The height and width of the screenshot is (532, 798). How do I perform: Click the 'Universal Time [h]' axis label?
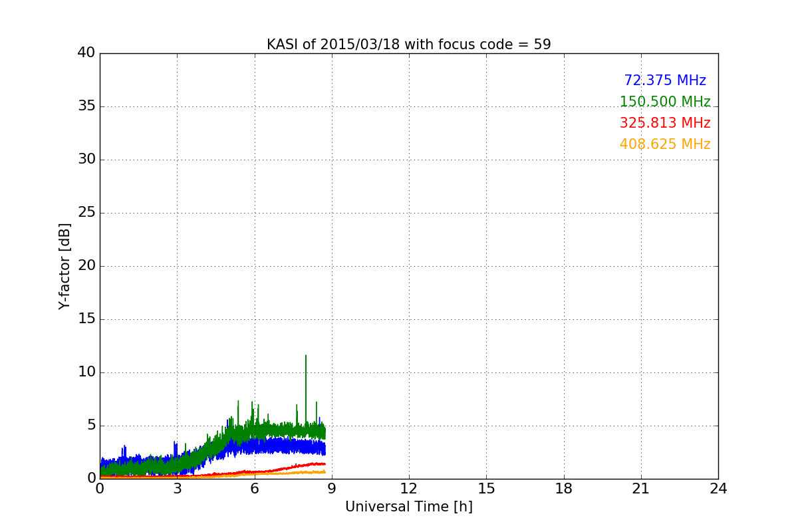(409, 507)
